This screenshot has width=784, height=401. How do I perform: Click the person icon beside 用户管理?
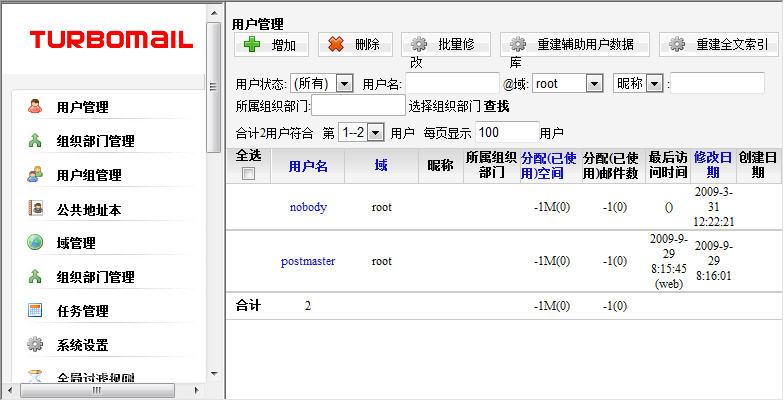pos(35,106)
